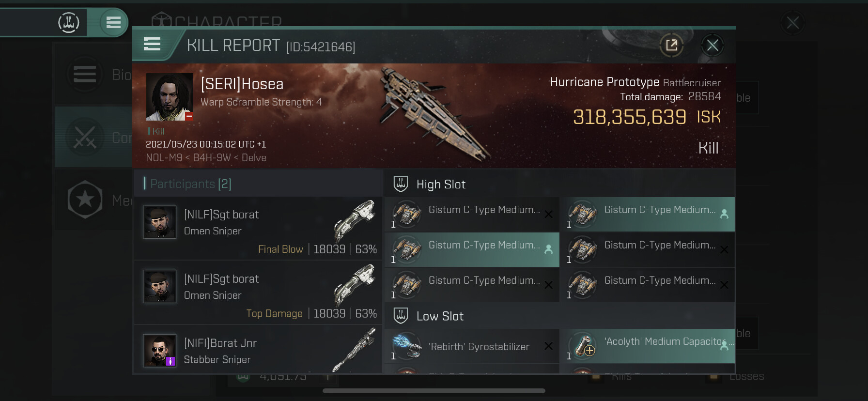Image resolution: width=868 pixels, height=401 pixels.
Task: Open the kill report hamburger menu
Action: pos(152,45)
